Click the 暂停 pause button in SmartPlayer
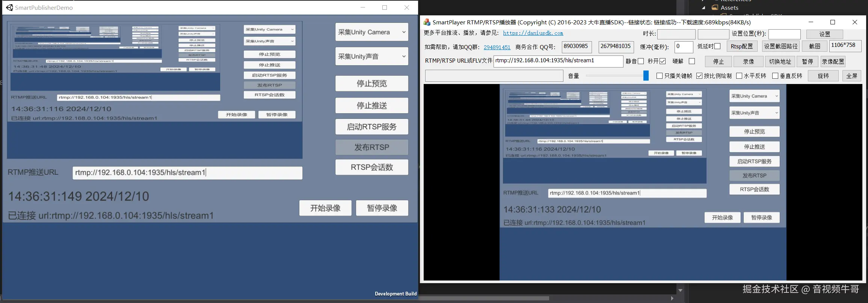868x303 pixels. (x=807, y=61)
